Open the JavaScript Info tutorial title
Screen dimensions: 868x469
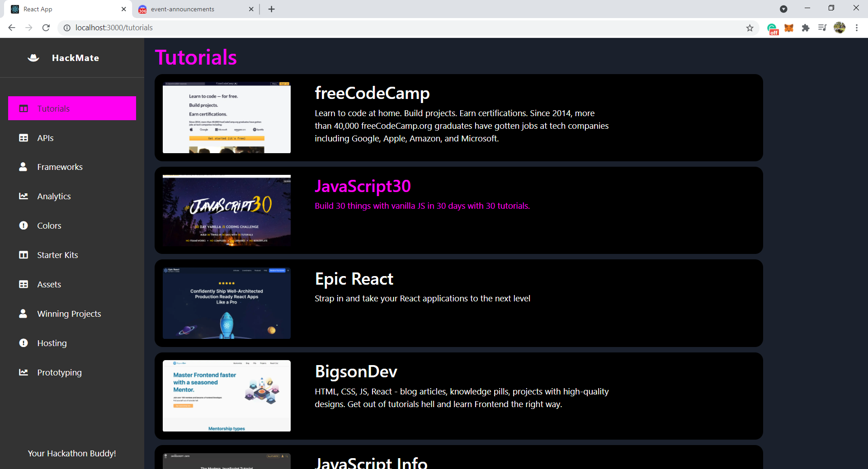point(371,463)
